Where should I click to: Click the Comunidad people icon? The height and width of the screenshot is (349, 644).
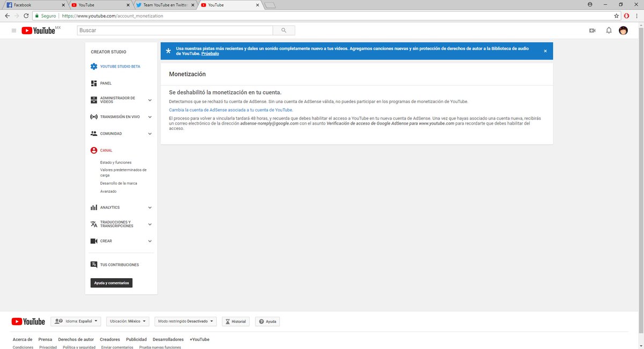click(x=94, y=133)
